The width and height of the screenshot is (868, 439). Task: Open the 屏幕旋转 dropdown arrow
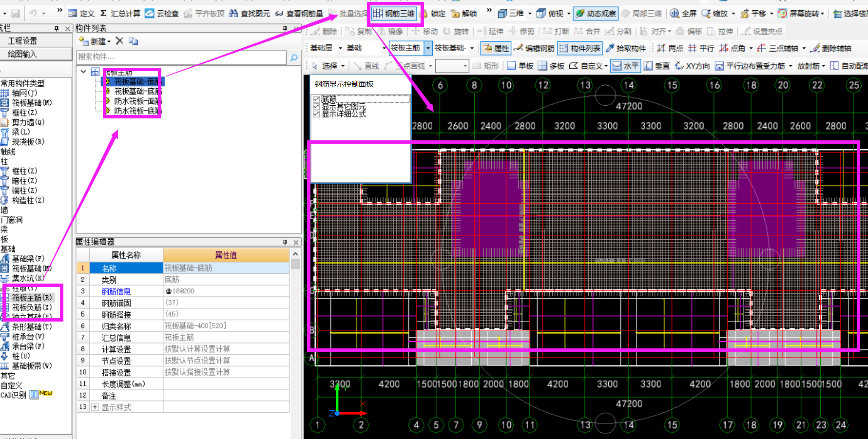coord(823,14)
